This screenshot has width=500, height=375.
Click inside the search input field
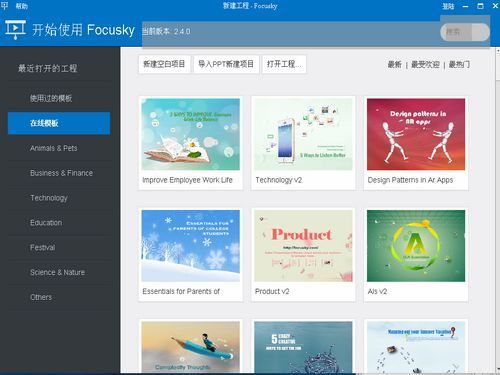[x=465, y=32]
